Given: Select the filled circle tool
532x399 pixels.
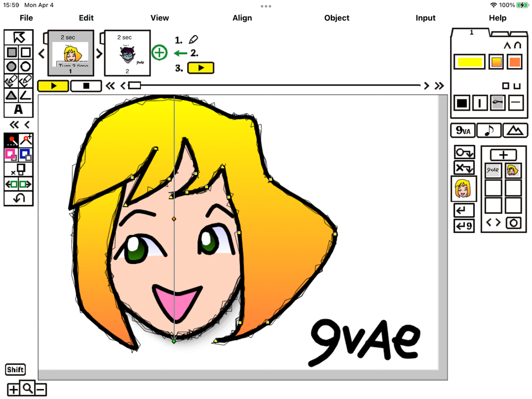Looking at the screenshot, I should pyautogui.click(x=12, y=66).
